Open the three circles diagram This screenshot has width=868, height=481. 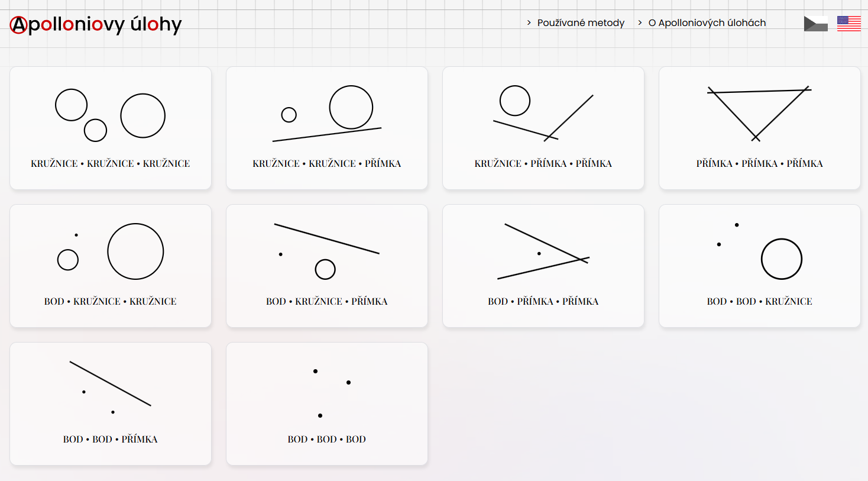(111, 115)
